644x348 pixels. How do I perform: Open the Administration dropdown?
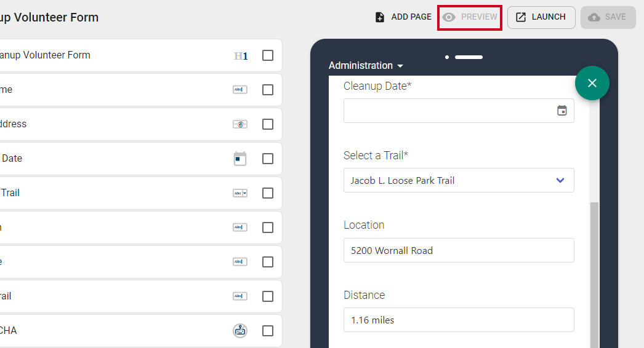click(x=366, y=66)
